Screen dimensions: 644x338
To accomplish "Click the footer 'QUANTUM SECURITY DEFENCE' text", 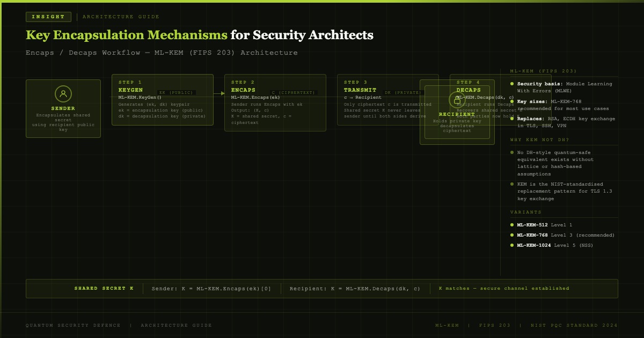I will tap(74, 325).
